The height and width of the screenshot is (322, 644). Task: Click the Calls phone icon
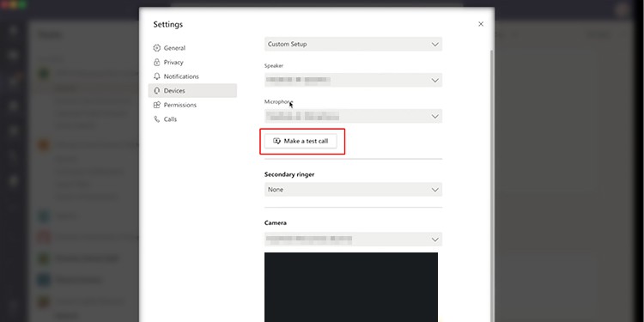pyautogui.click(x=156, y=119)
